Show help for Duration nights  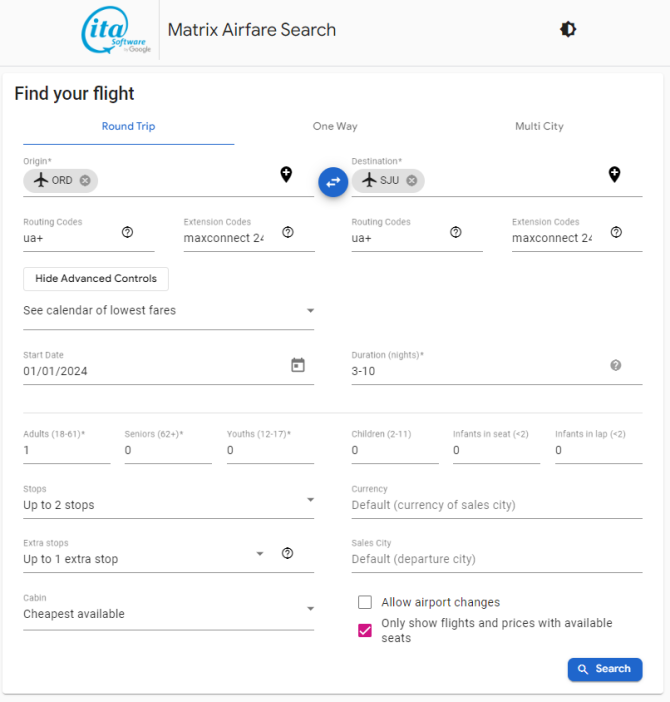pos(616,365)
